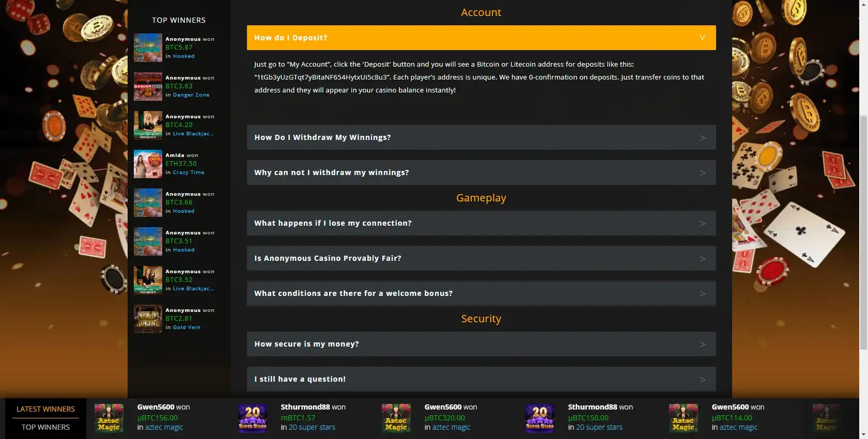Screen dimensions: 868x439
Task: Click the page vertical scrollbar
Action: [x=863, y=232]
